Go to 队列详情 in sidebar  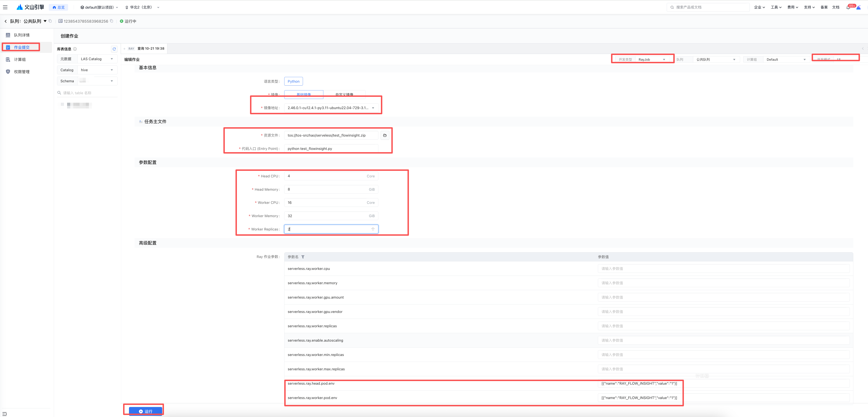(22, 35)
